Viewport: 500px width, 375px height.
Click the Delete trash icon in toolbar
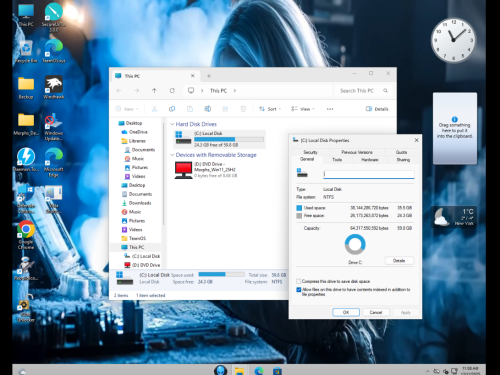[243, 109]
